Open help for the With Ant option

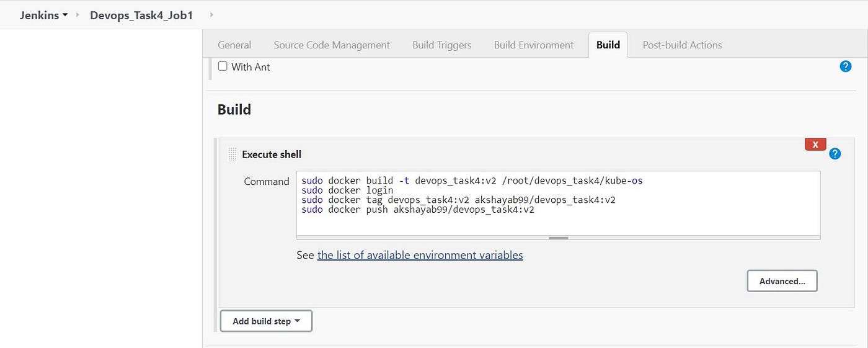click(x=845, y=66)
